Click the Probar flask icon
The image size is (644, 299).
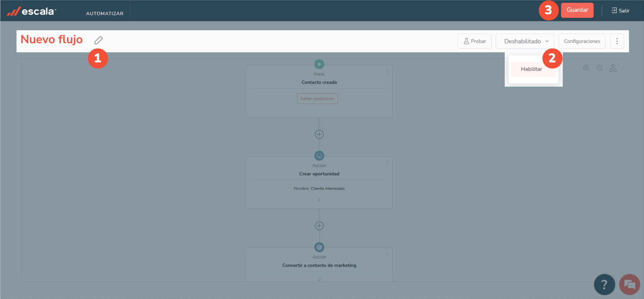466,41
